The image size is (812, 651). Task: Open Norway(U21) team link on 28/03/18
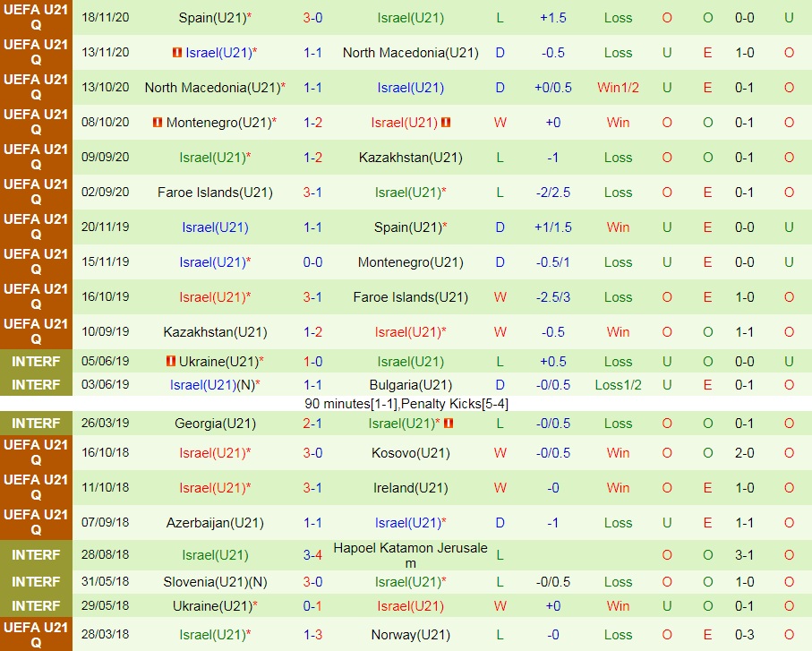click(x=411, y=634)
